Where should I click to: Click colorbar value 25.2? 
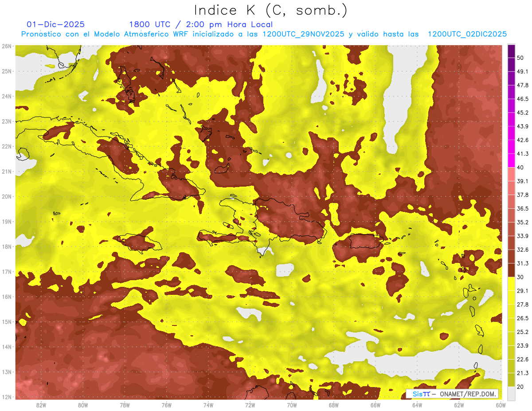click(522, 332)
